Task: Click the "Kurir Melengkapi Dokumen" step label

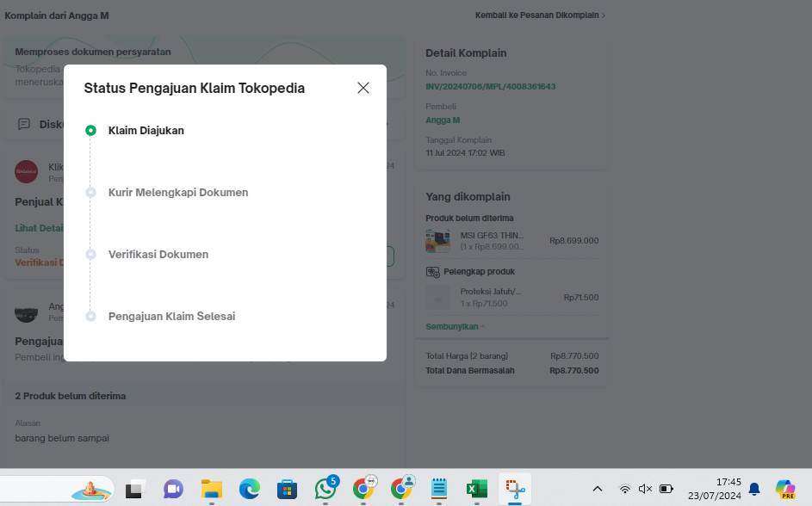Action: tap(178, 193)
